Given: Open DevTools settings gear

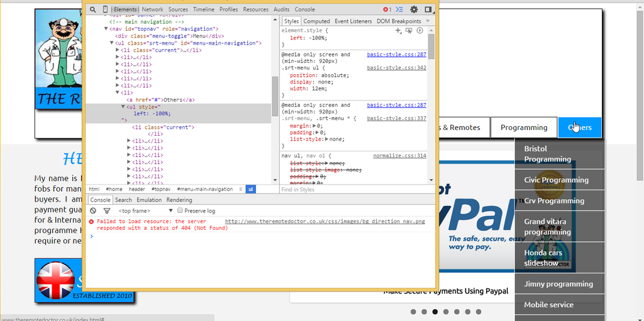Looking at the screenshot, I should (414, 9).
